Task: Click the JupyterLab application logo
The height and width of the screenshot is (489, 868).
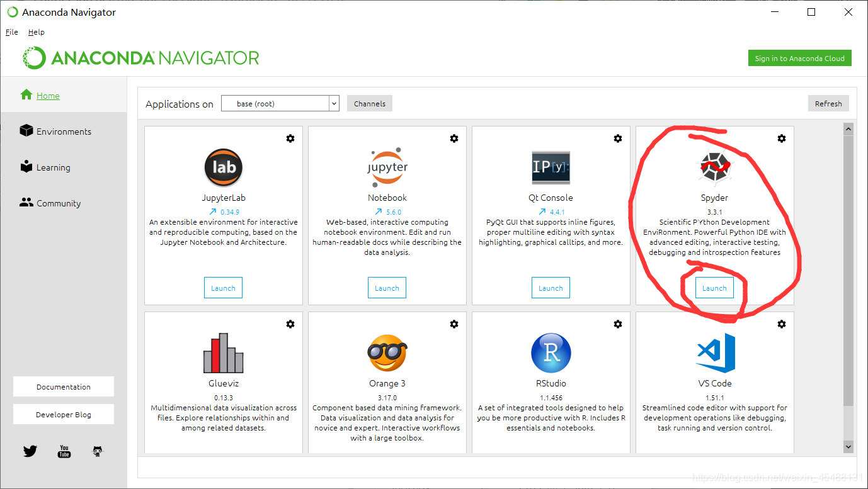Action: click(224, 167)
